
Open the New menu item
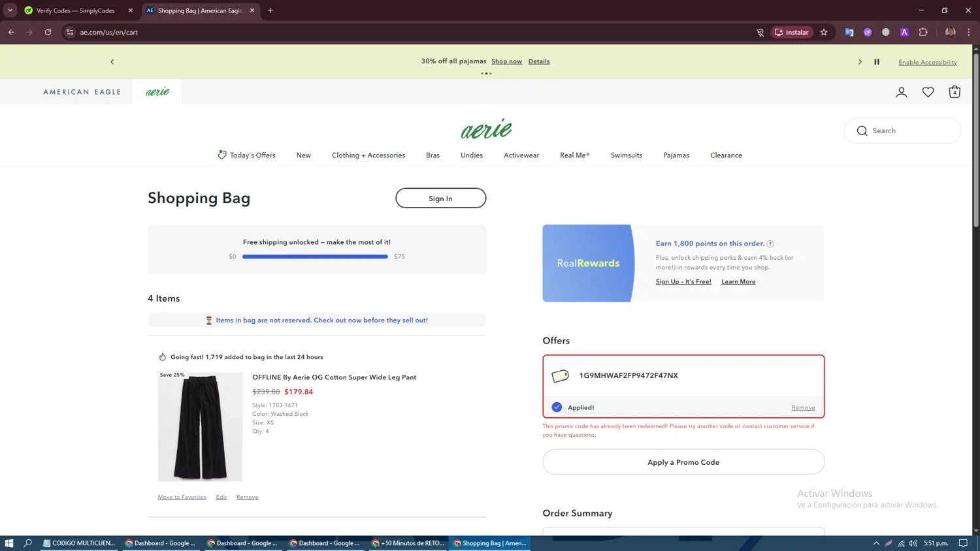(304, 155)
